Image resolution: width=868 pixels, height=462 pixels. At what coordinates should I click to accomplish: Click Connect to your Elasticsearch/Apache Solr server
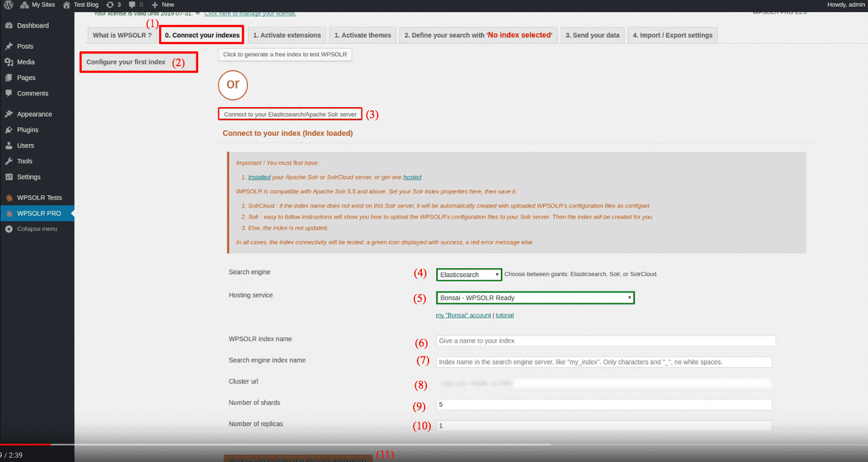pos(290,114)
